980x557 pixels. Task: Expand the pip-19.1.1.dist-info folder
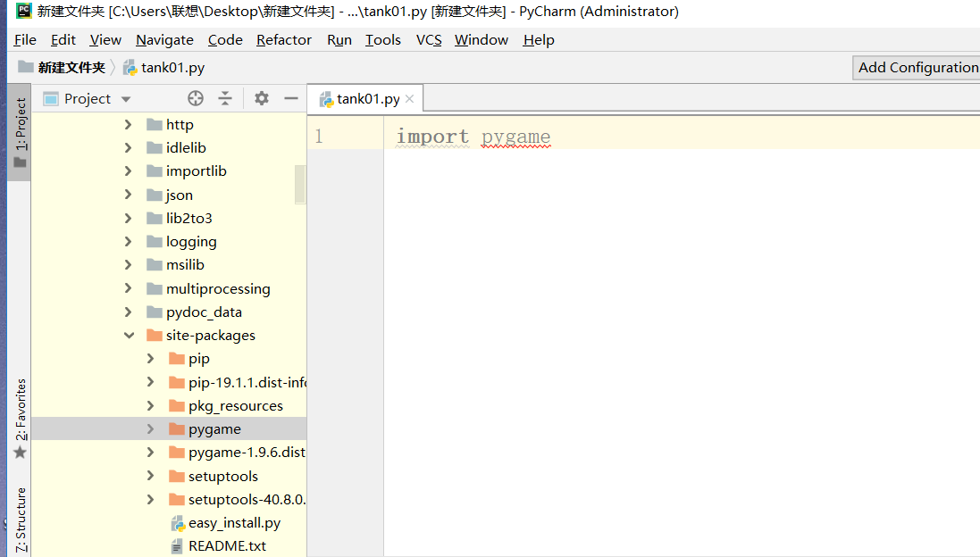click(151, 382)
